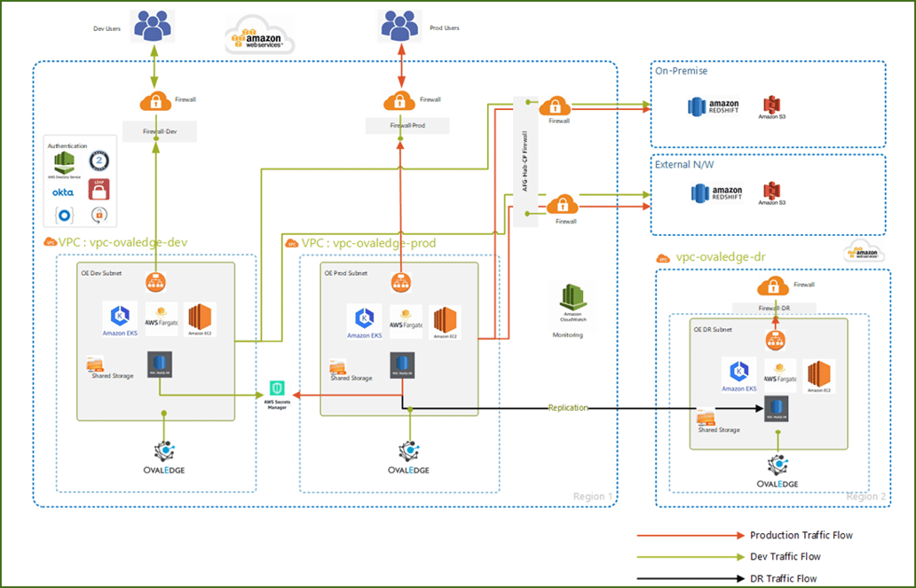The width and height of the screenshot is (916, 588).
Task: Click the Amazon EC2 icon in OE DR Subnet
Action: click(817, 372)
